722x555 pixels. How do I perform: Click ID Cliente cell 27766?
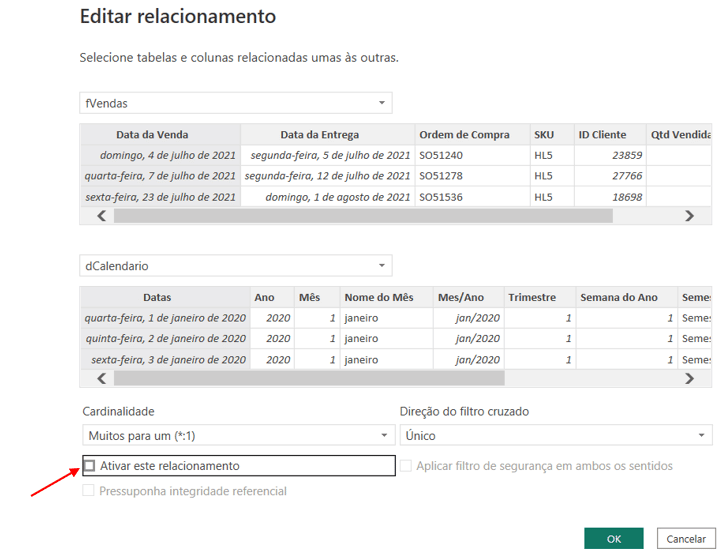610,176
